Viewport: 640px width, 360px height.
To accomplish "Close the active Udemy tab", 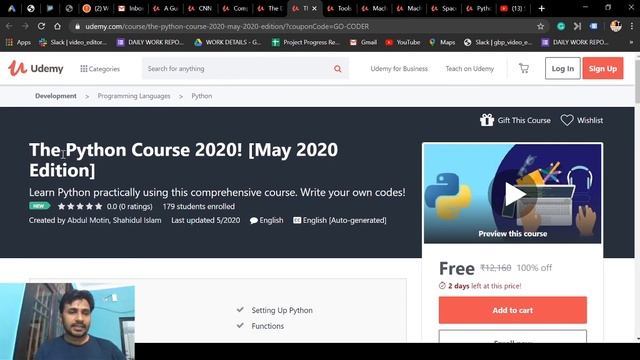I will (x=314, y=8).
